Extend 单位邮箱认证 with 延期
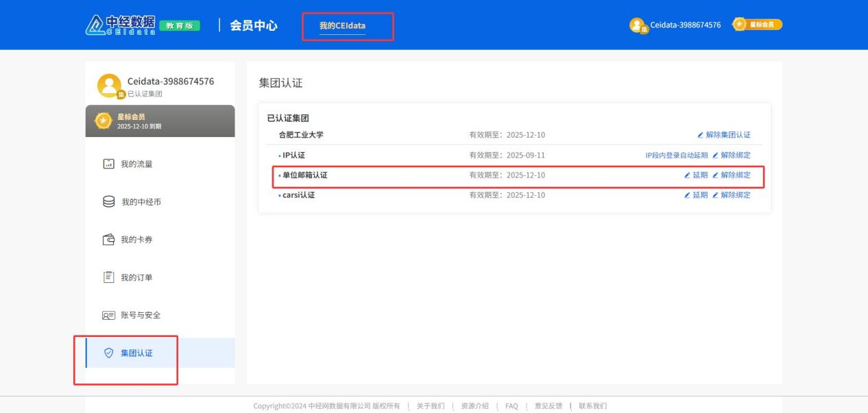Screen dimensions: 868x413 click(696, 175)
